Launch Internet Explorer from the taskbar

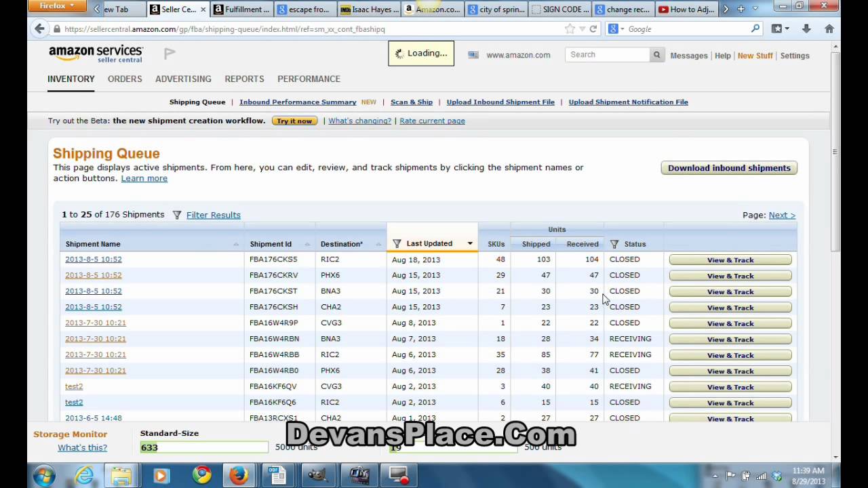[x=84, y=476]
